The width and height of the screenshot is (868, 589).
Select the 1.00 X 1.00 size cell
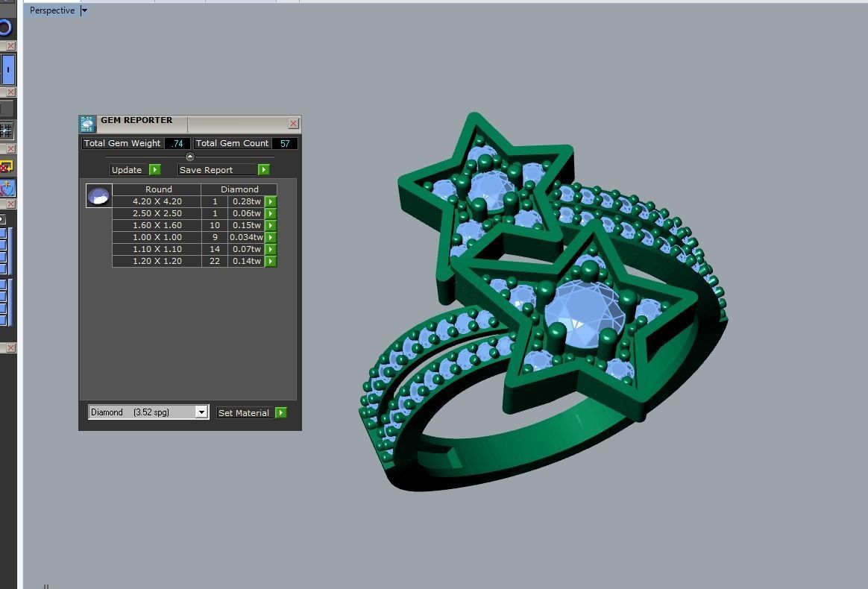click(157, 238)
